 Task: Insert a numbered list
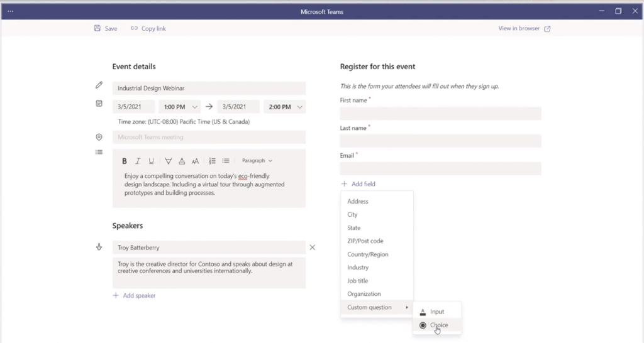[213, 161]
